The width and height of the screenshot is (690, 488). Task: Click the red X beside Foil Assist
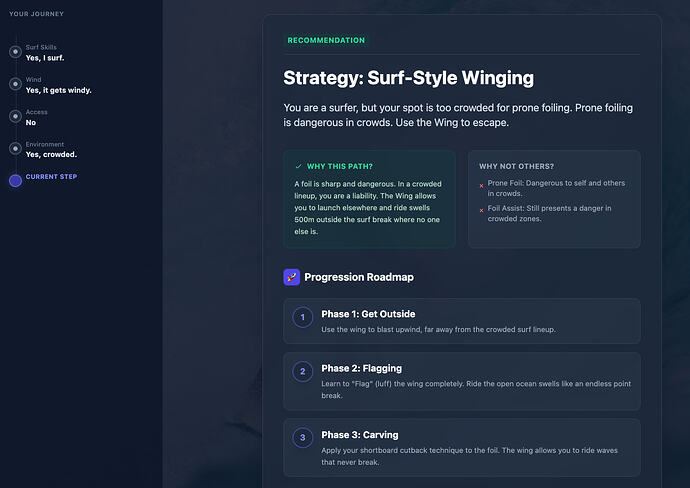[x=481, y=209]
